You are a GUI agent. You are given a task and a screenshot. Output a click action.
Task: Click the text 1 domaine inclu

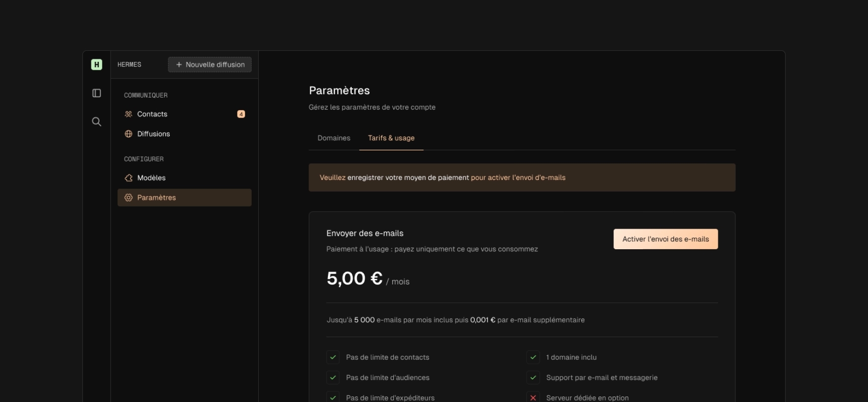[572, 357]
